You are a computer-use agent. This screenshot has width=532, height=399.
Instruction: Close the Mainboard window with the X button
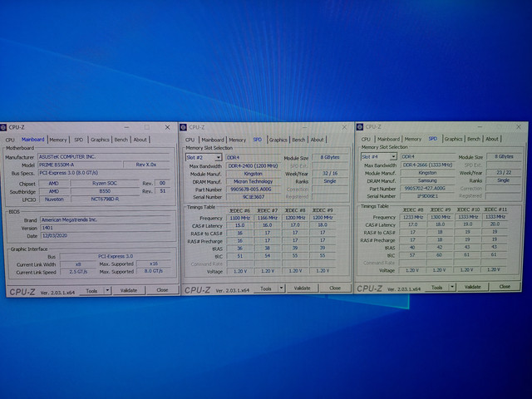[x=168, y=128]
